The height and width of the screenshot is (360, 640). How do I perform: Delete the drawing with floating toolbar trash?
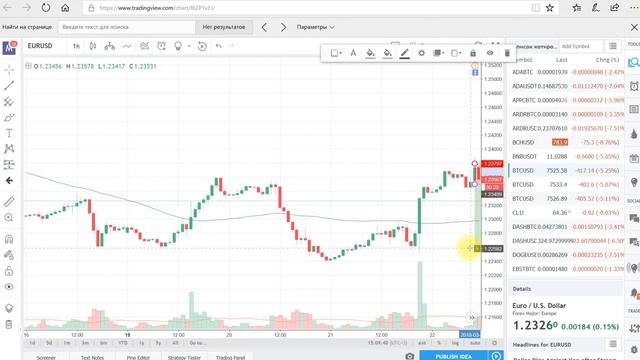(507, 53)
